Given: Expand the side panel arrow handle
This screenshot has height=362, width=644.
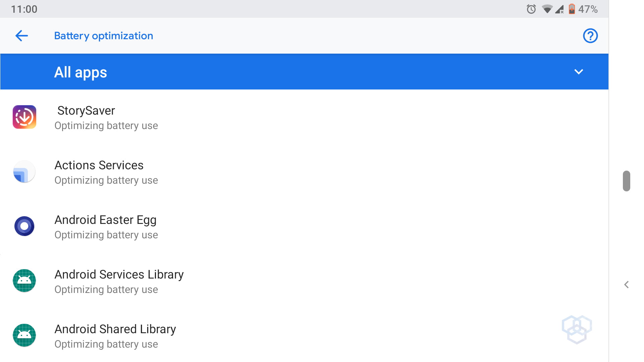Looking at the screenshot, I should pos(626,285).
